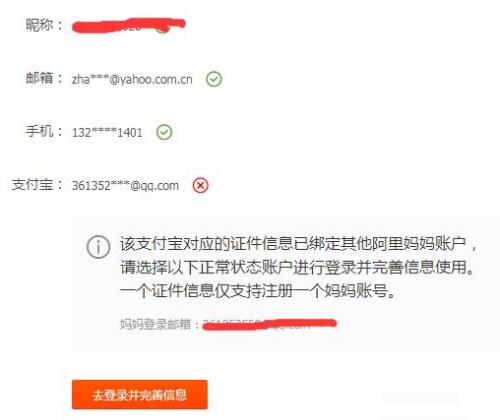The width and height of the screenshot is (500, 420).
Task: Select the masked email zha***@yahoo.com.cn
Action: 132,80
